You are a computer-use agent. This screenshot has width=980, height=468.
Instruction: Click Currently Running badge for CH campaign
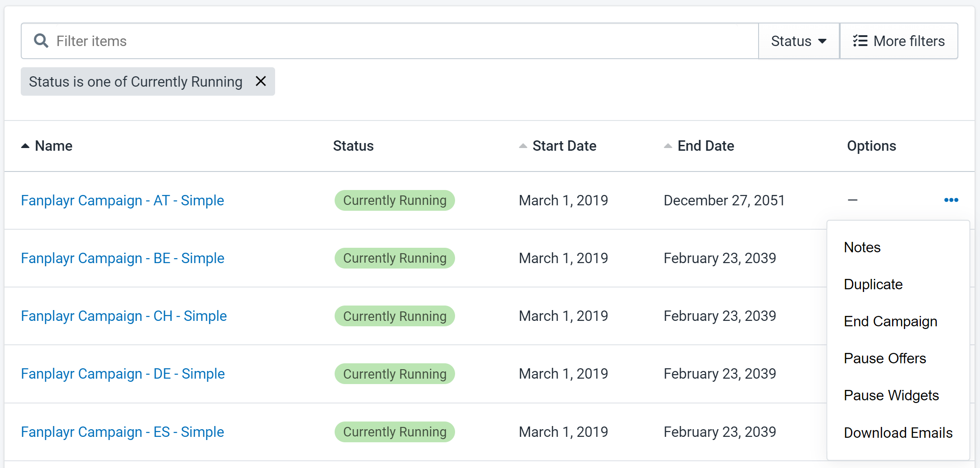click(395, 316)
